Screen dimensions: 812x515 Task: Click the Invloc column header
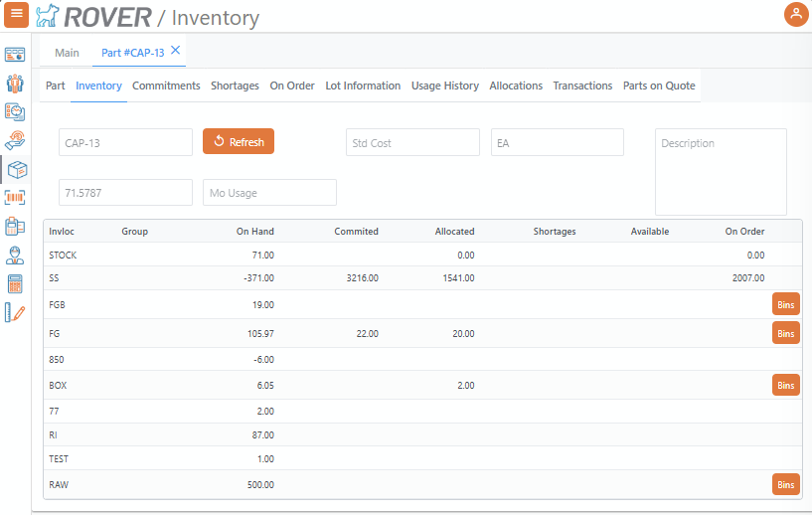(62, 232)
